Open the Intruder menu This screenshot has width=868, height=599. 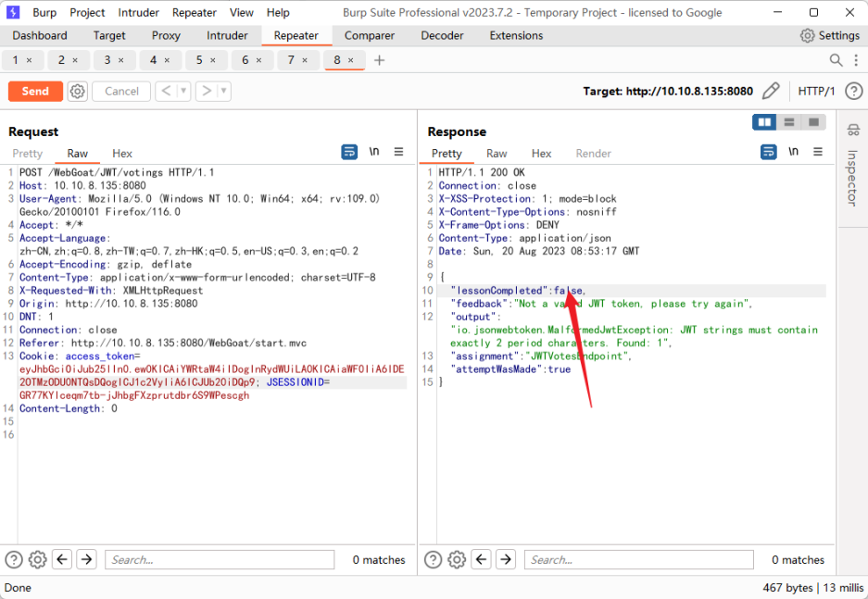(x=138, y=12)
